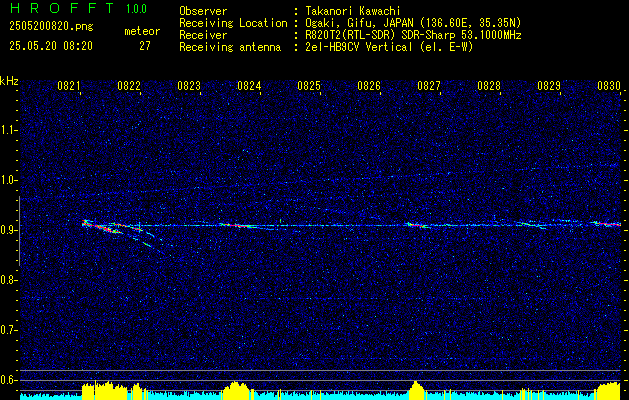
Task: Click the gray frequency range bar near 0.9
Action: (x=19, y=231)
